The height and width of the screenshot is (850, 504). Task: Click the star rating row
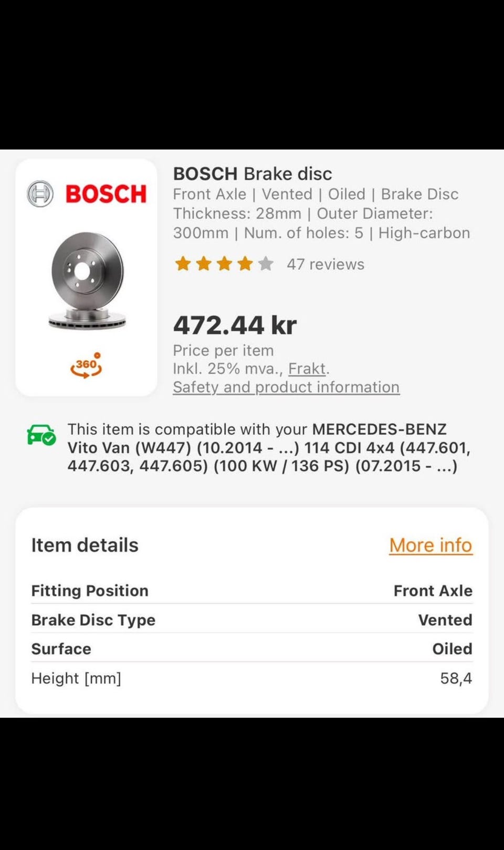click(224, 264)
